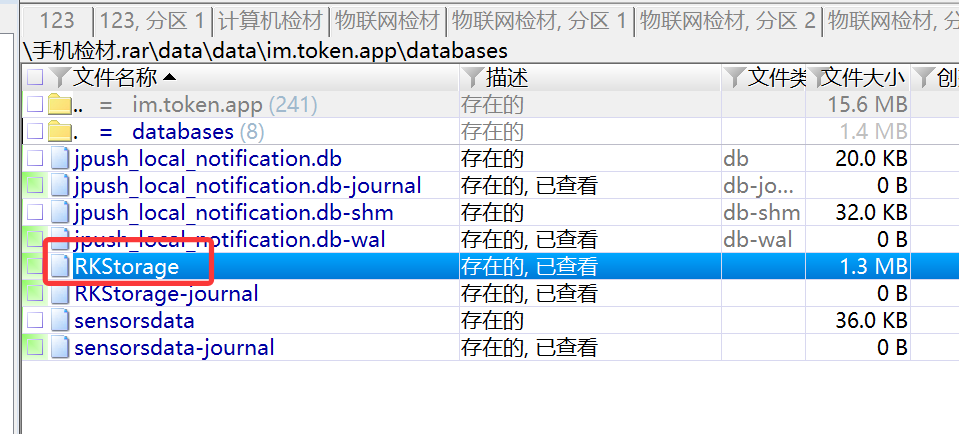Screen dimensions: 959x434
Task: Click 存在的, 已查看 description of RKStorage
Action: pos(529,267)
